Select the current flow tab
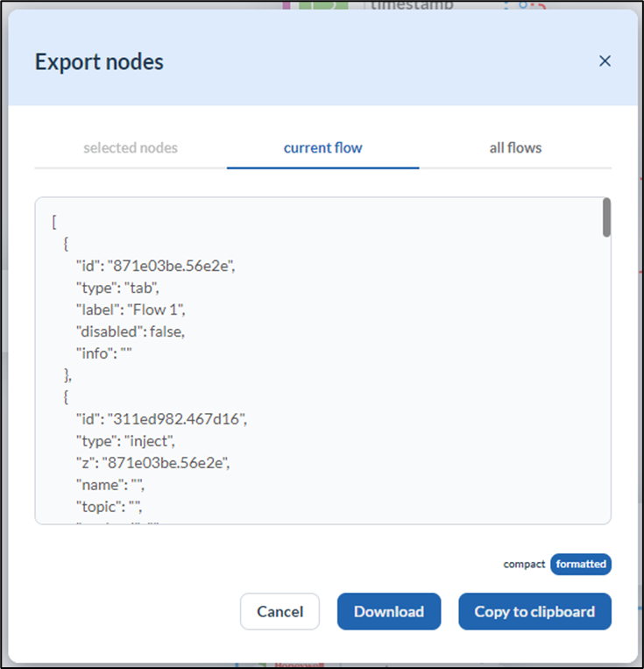Viewport: 644px width, 669px height. [322, 148]
